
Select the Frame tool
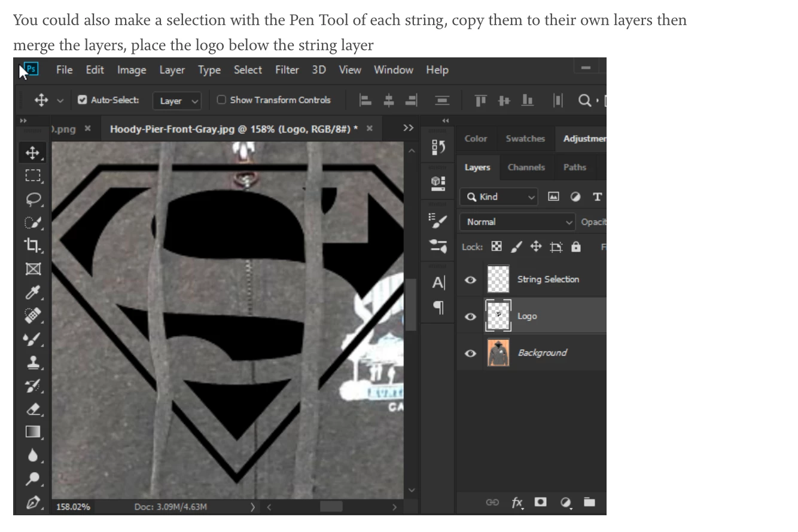pyautogui.click(x=32, y=268)
